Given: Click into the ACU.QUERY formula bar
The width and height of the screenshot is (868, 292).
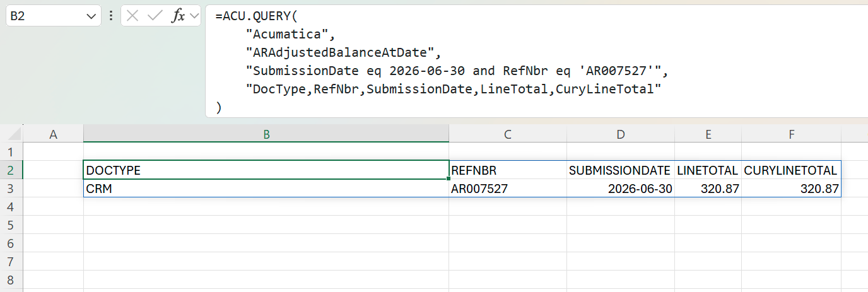Looking at the screenshot, I should click(536, 61).
